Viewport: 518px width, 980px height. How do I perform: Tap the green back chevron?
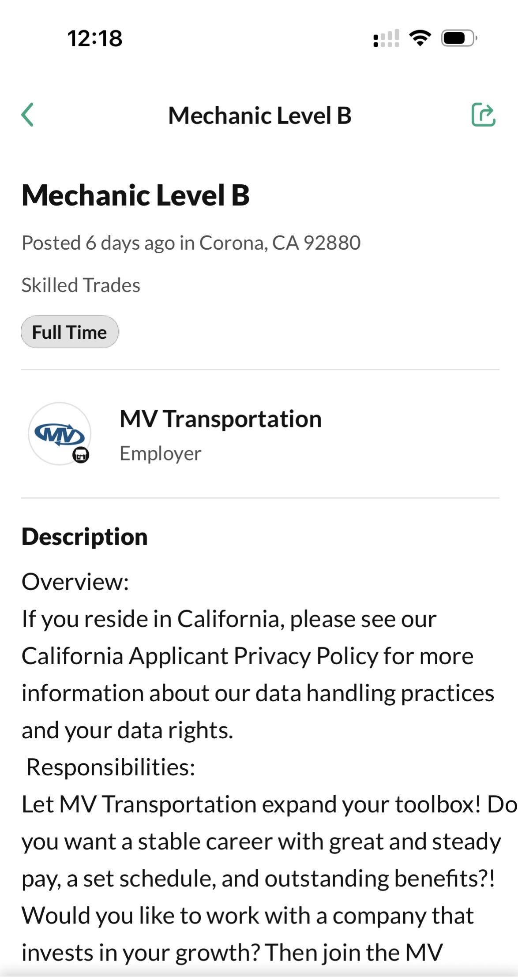point(28,115)
